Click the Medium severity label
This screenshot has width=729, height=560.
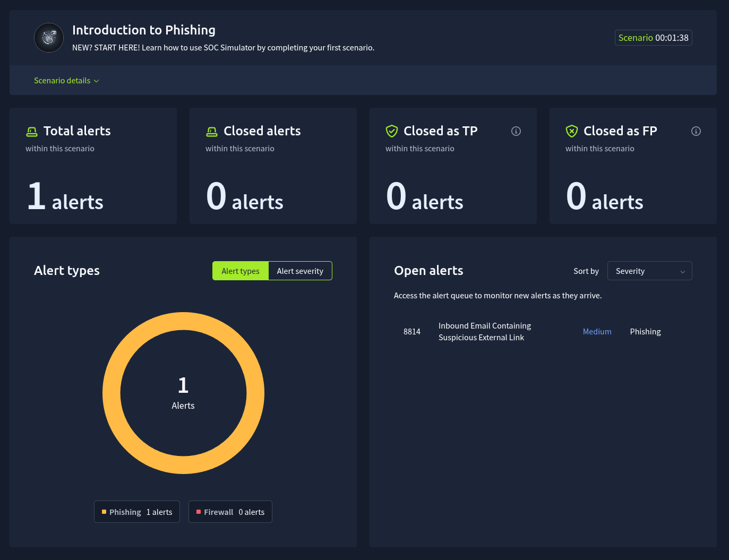(x=597, y=332)
